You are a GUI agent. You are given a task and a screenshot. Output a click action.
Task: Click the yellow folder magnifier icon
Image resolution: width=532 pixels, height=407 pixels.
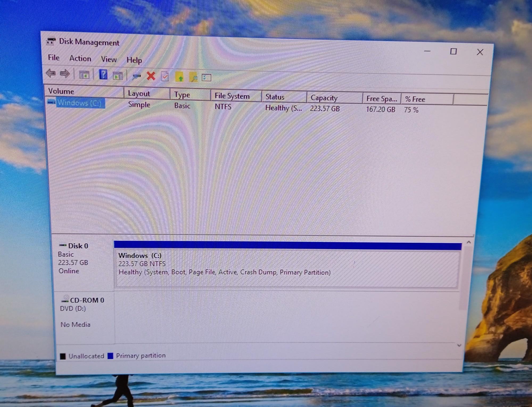[193, 77]
